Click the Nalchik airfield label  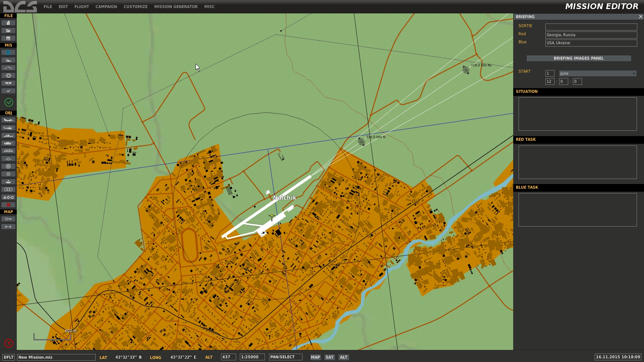click(x=285, y=198)
